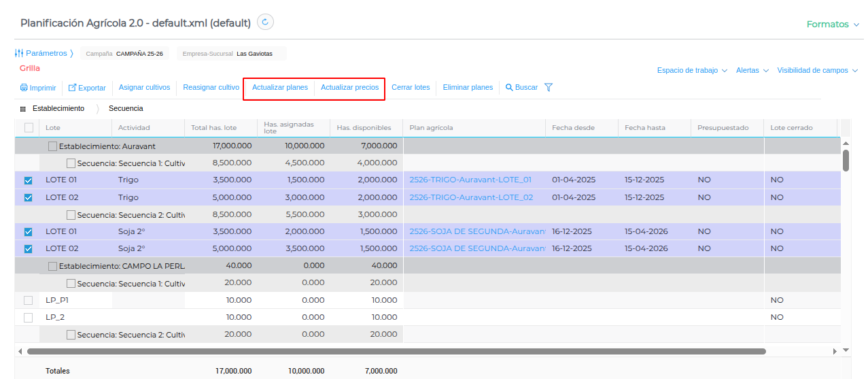Open the Parámetros filter icon
This screenshot has width=868, height=379.
click(19, 53)
